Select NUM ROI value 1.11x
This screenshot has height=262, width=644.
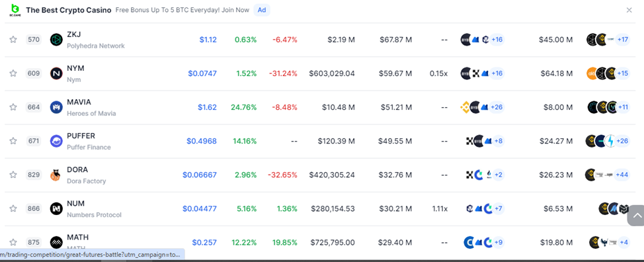pos(440,208)
